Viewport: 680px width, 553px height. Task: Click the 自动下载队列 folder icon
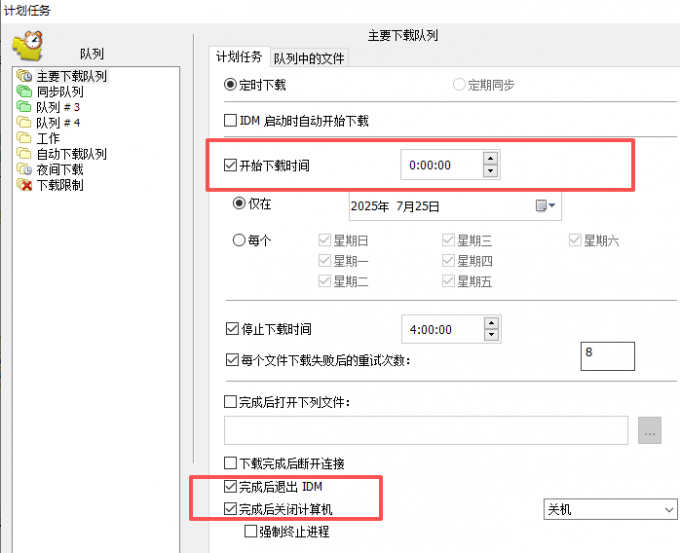pos(24,154)
